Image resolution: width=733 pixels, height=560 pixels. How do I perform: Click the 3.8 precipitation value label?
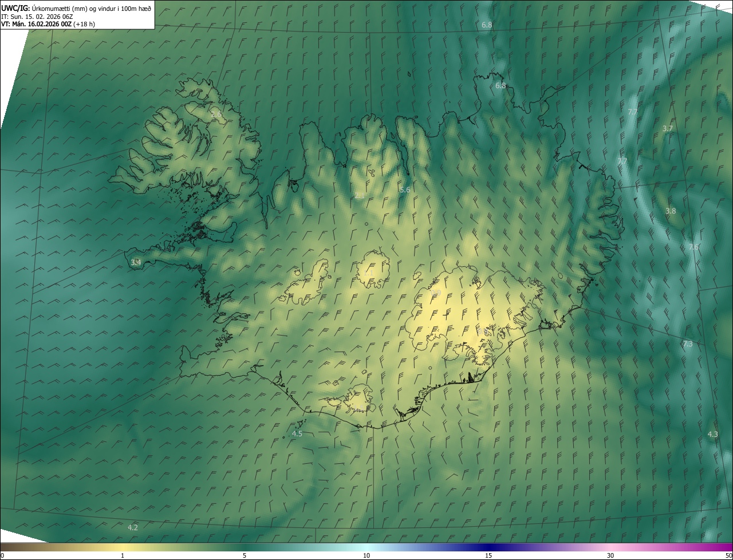point(671,211)
